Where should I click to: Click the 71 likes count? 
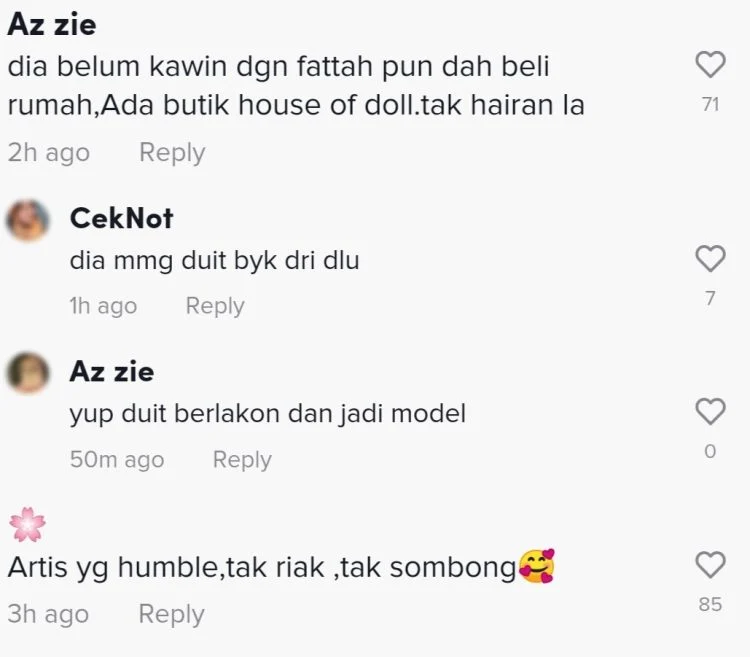pos(710,104)
